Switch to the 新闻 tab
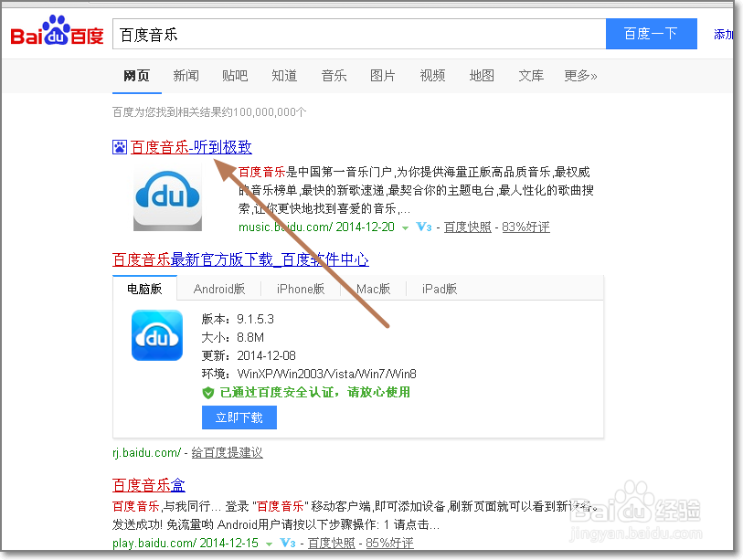Viewport: 743px width, 560px height. pos(186,76)
